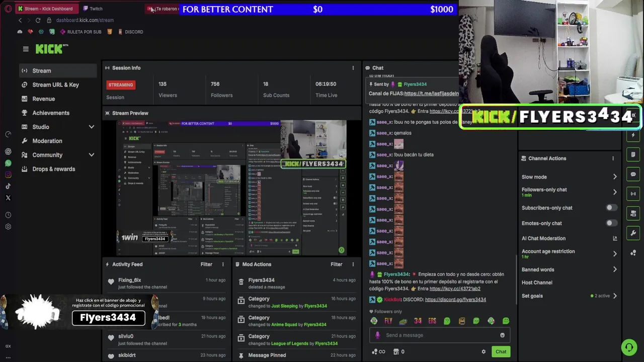Image resolution: width=644 pixels, height=362 pixels.
Task: Open Channel Actions options menu
Action: pyautogui.click(x=613, y=158)
